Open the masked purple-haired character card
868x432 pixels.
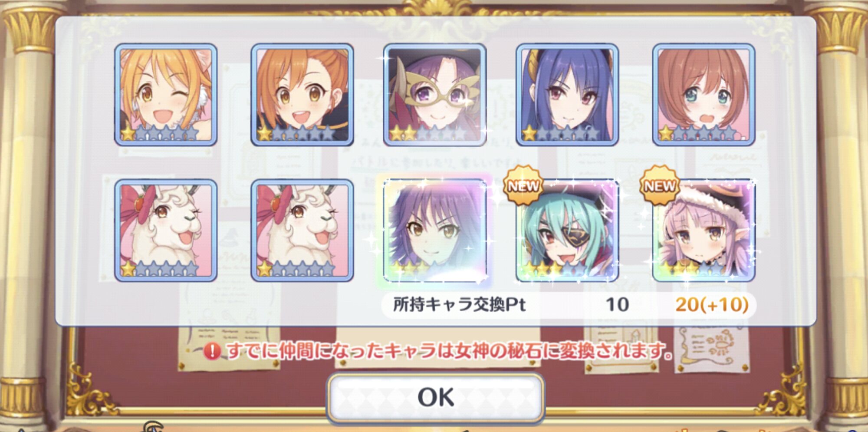click(435, 95)
